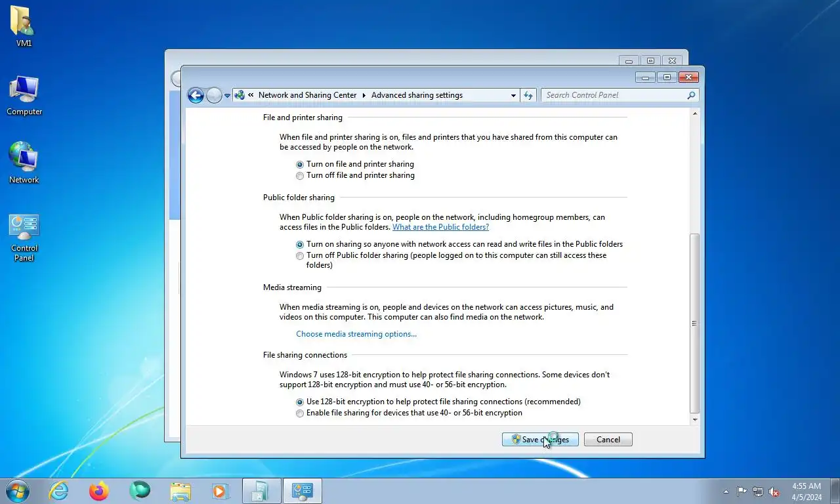The height and width of the screenshot is (504, 840).
Task: Open Choose media streaming options link
Action: tap(356, 334)
